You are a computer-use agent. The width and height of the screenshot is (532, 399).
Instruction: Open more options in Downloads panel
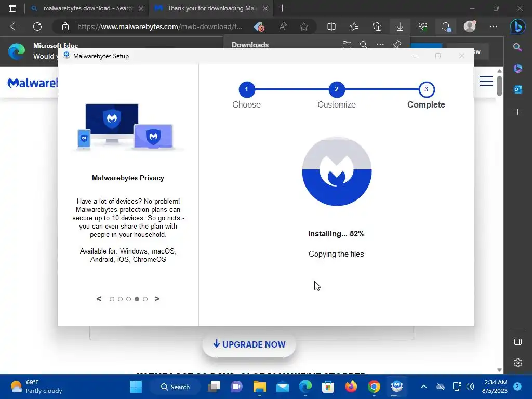[x=380, y=44]
